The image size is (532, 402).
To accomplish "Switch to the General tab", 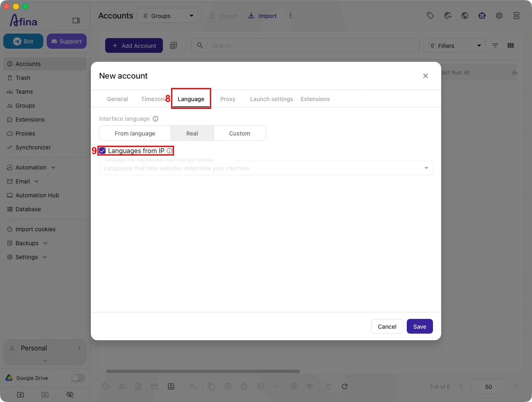I will (117, 99).
